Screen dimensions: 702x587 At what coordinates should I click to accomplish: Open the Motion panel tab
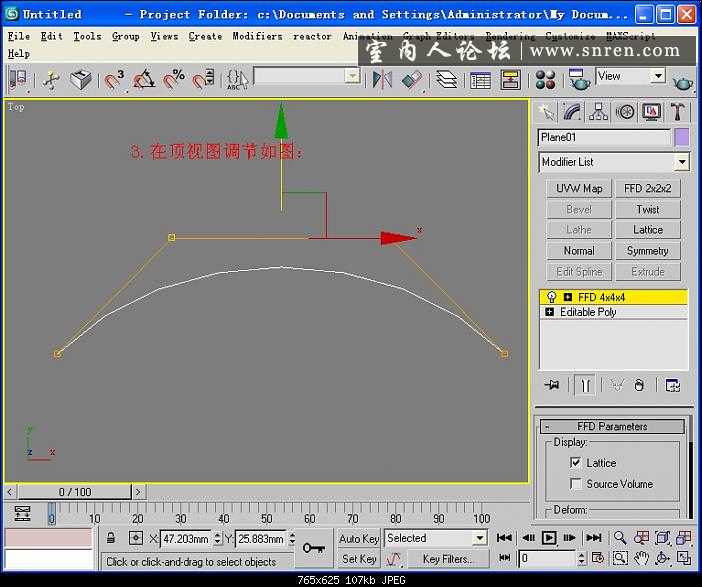(625, 112)
